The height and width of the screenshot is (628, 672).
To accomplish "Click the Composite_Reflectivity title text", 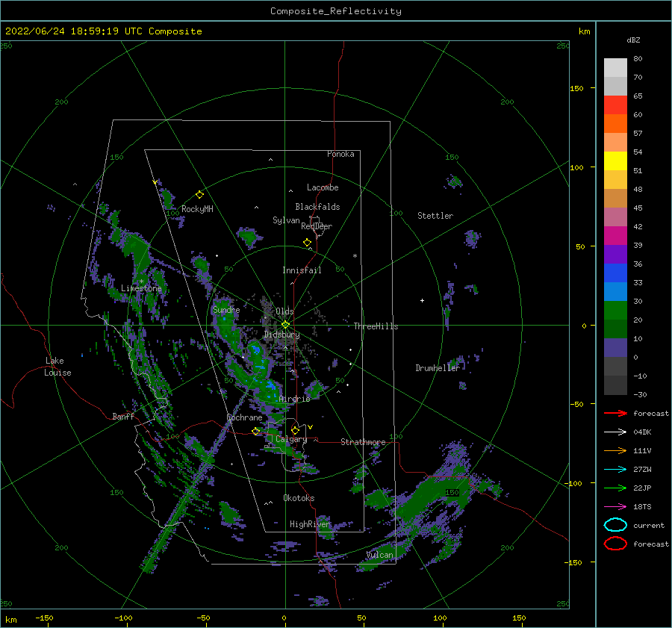I will tap(335, 11).
